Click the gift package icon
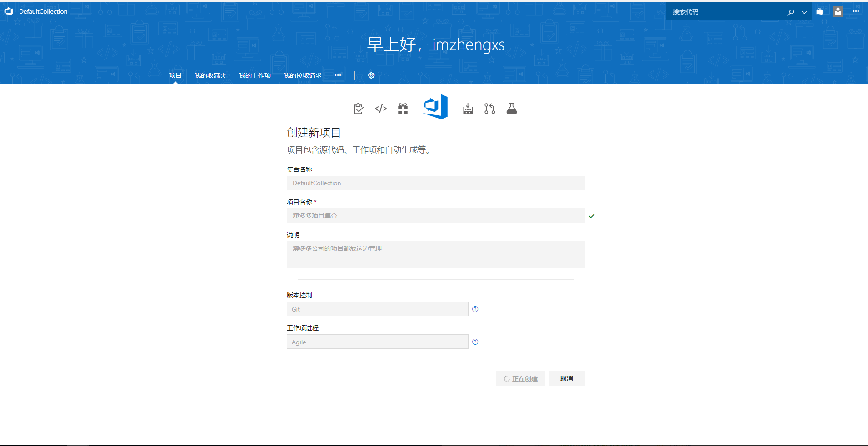 click(x=403, y=109)
